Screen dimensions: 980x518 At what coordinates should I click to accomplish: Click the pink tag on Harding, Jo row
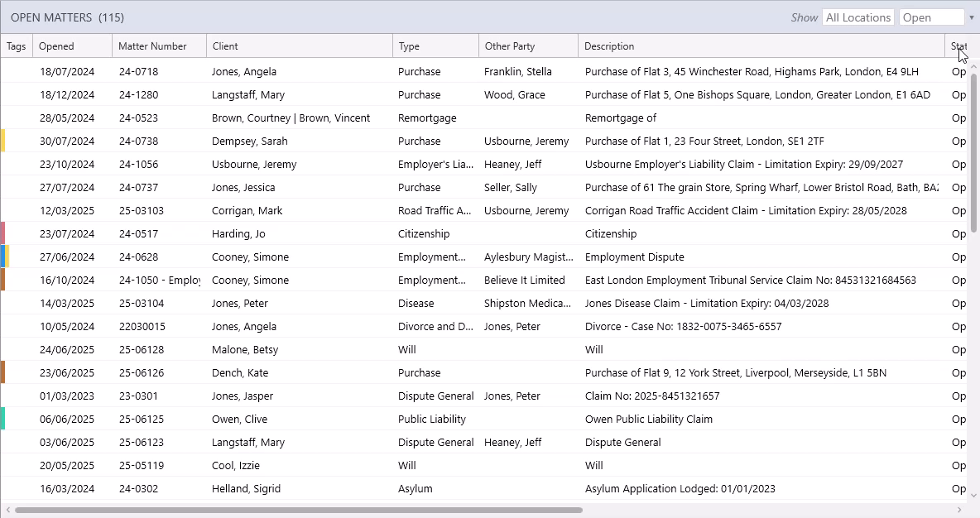2,233
